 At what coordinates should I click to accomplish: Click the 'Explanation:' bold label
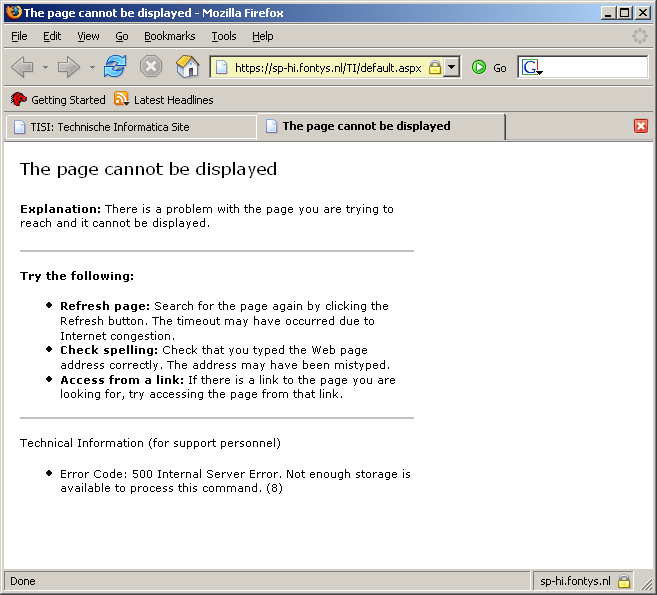tap(60, 209)
